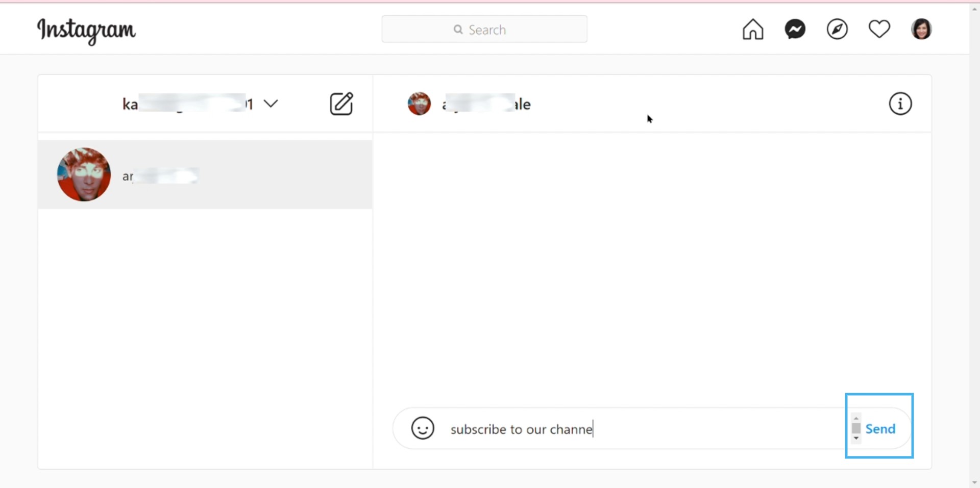Start a new message with the compose icon
Viewport: 980px width, 488px height.
(342, 104)
